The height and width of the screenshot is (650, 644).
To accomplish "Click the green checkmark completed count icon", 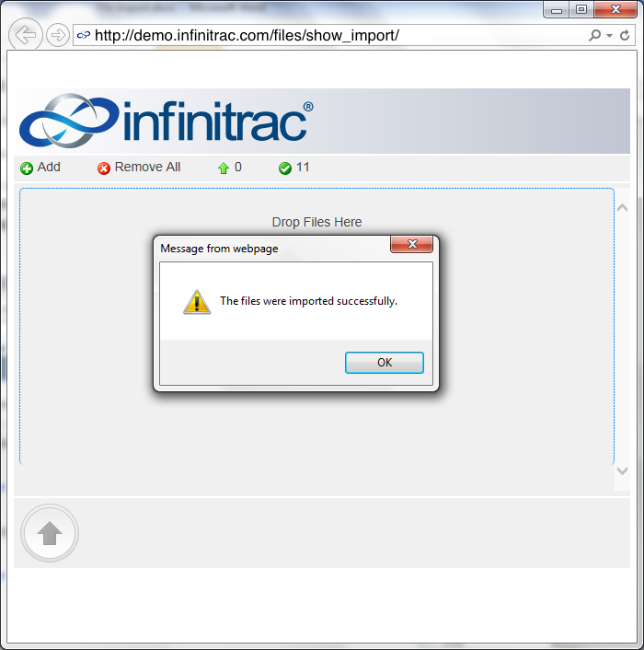I will click(285, 168).
